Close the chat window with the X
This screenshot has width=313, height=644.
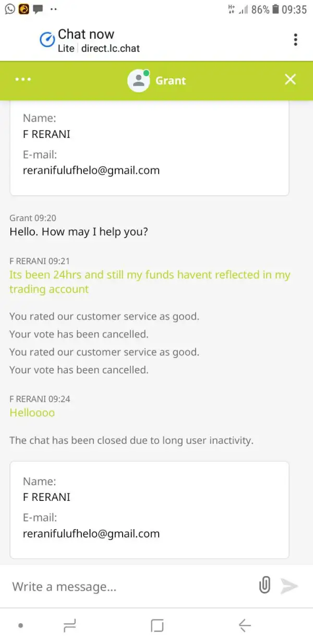(x=290, y=79)
